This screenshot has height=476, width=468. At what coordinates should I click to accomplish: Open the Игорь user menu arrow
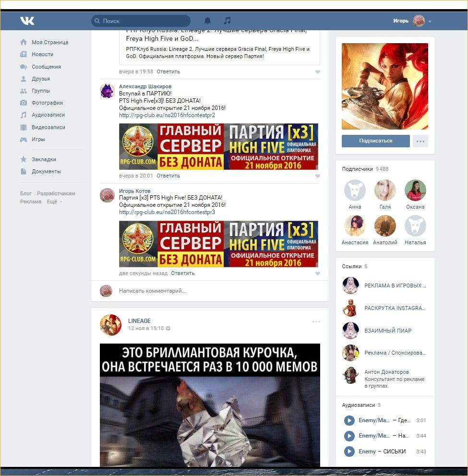point(430,21)
